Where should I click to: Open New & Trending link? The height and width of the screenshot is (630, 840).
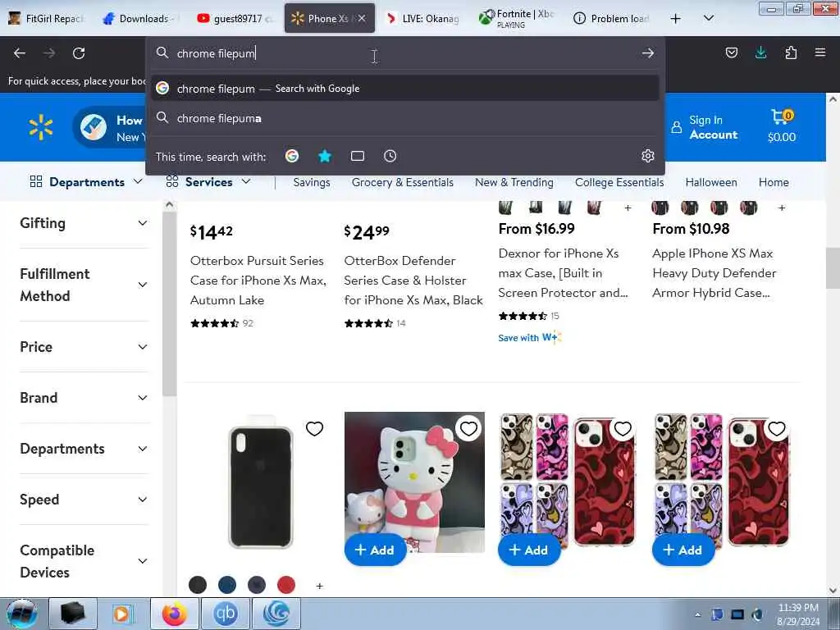pos(514,182)
